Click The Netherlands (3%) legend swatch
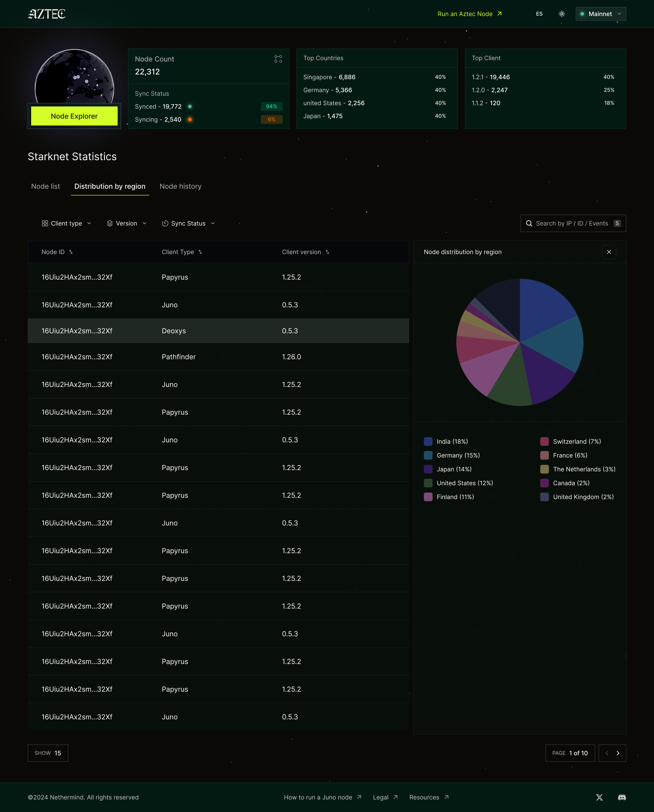This screenshot has height=812, width=654. 544,469
